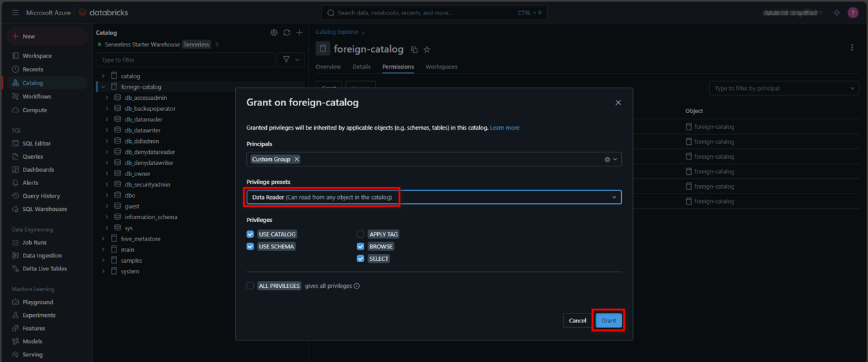Open the Learn more link

coord(504,128)
